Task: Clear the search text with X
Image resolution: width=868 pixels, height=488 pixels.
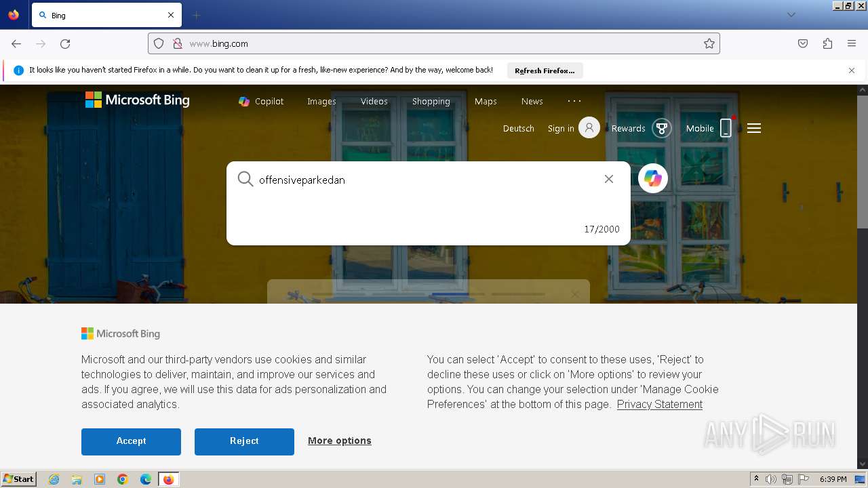Action: [609, 179]
